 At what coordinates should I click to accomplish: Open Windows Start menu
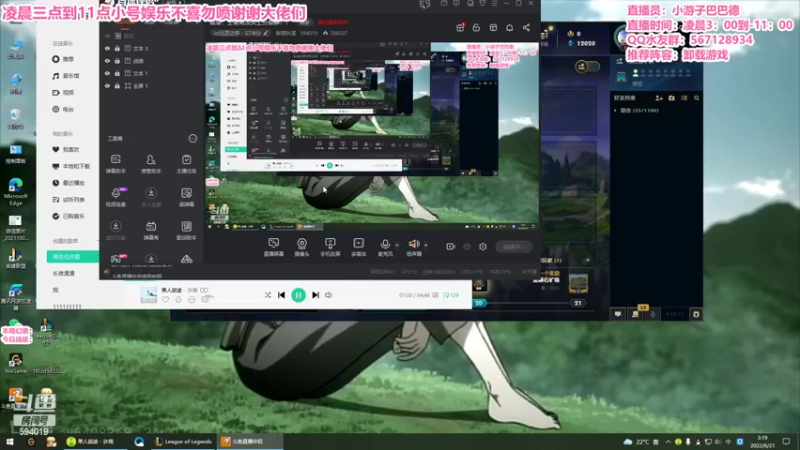(x=9, y=442)
